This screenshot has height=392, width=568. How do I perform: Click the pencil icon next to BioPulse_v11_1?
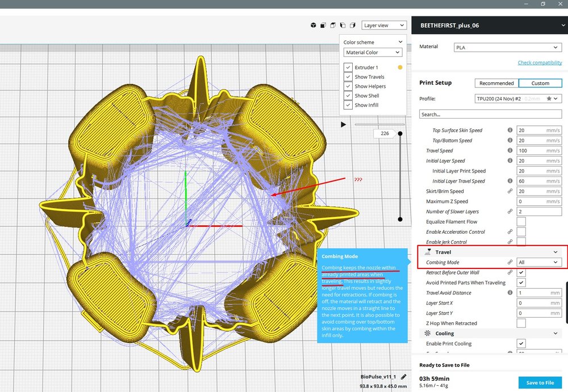coord(403,377)
